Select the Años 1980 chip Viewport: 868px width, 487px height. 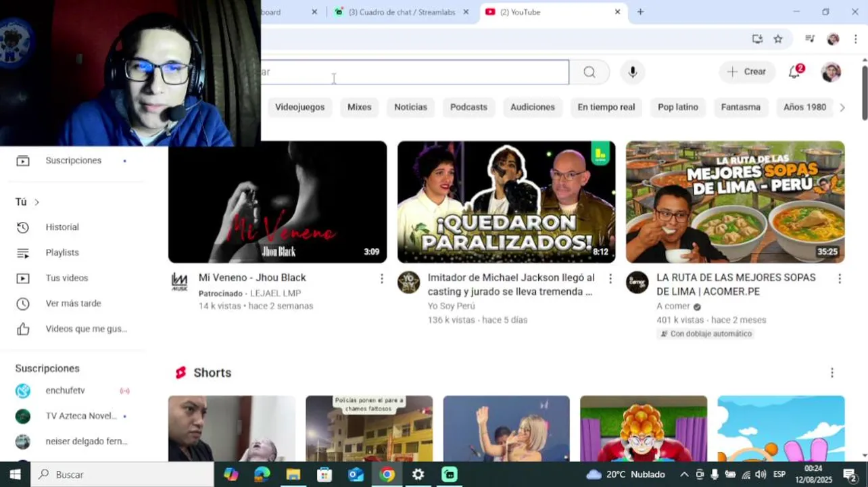coord(804,107)
